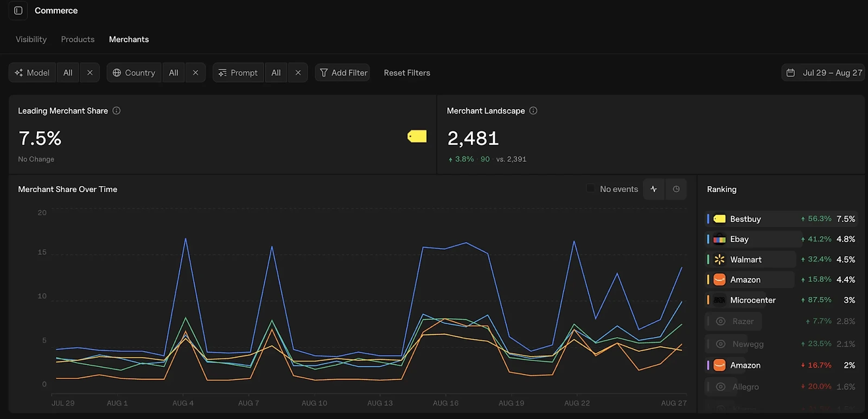This screenshot has height=419, width=868.
Task: Click the Walmart spark logo in Ranking
Action: (719, 259)
